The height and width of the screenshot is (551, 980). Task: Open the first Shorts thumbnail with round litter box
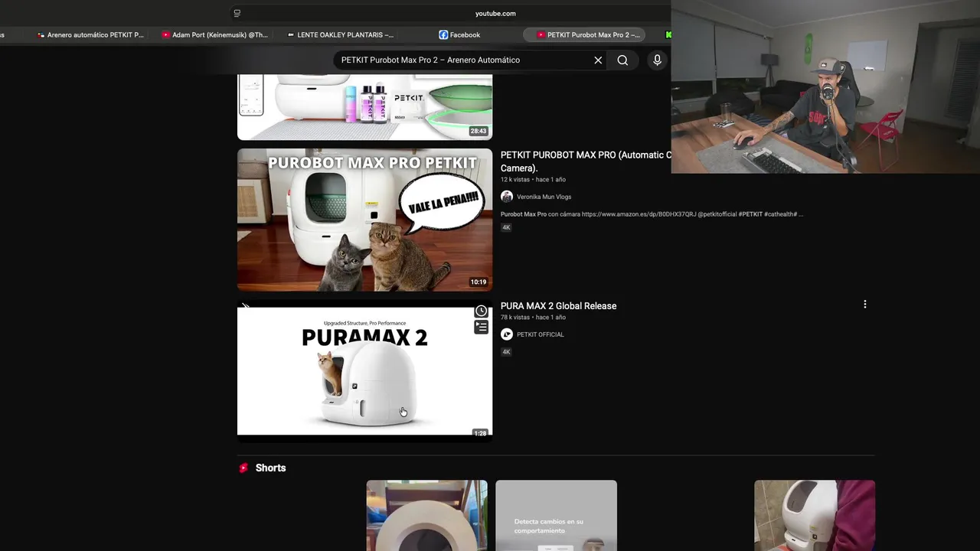pyautogui.click(x=426, y=515)
